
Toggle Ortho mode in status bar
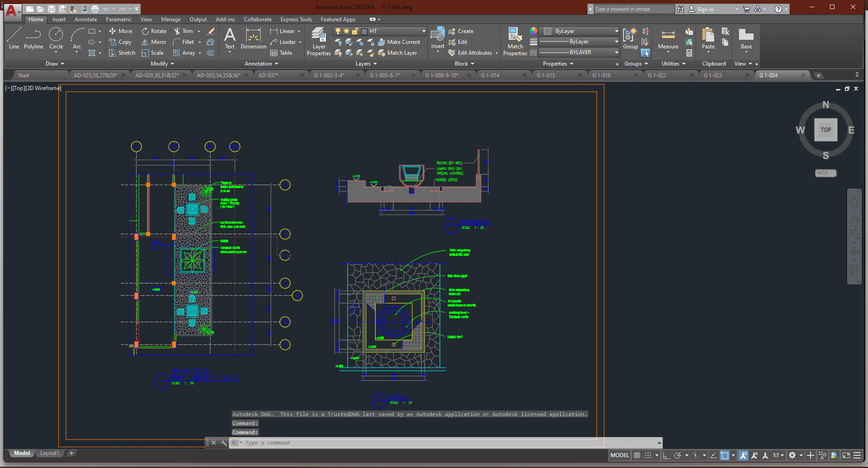[666, 455]
